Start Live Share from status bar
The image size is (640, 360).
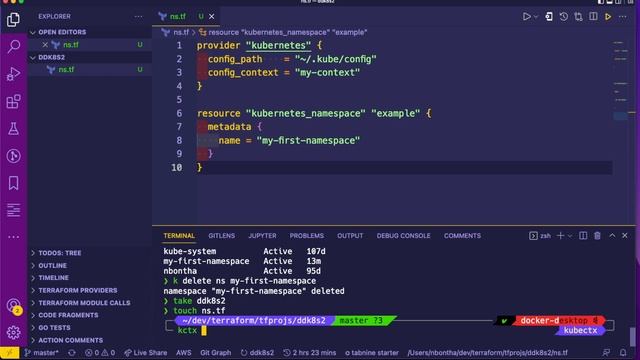click(x=146, y=353)
